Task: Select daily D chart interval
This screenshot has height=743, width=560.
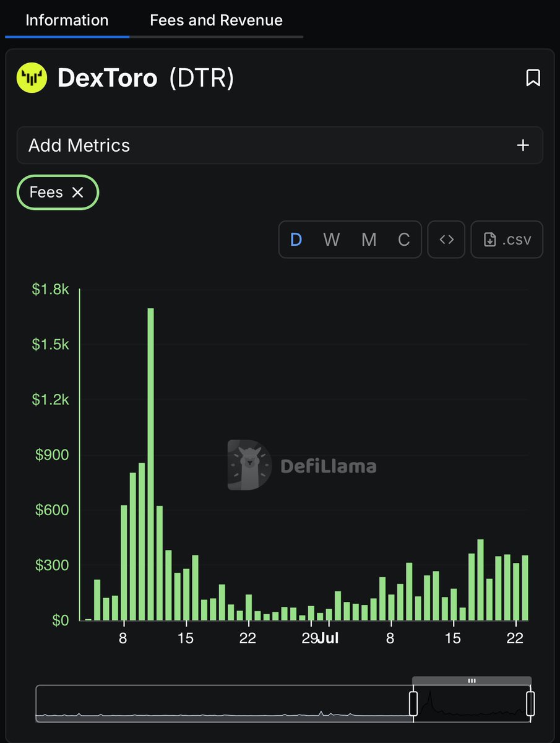Action: click(x=296, y=240)
